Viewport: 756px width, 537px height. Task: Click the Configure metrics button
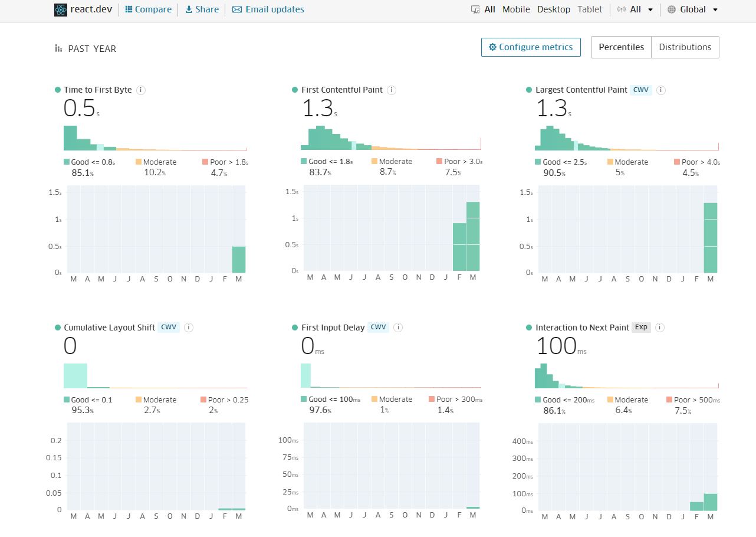(531, 47)
